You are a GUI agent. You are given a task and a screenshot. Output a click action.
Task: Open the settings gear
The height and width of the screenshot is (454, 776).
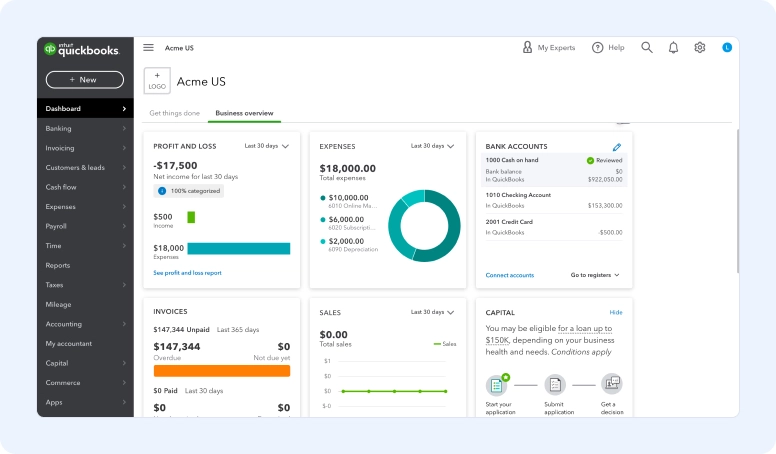click(x=700, y=48)
